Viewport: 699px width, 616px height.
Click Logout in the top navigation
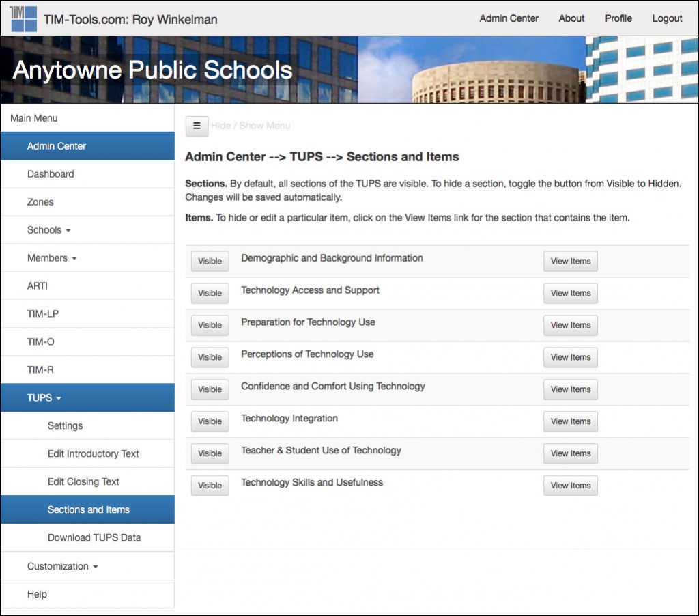tap(668, 18)
